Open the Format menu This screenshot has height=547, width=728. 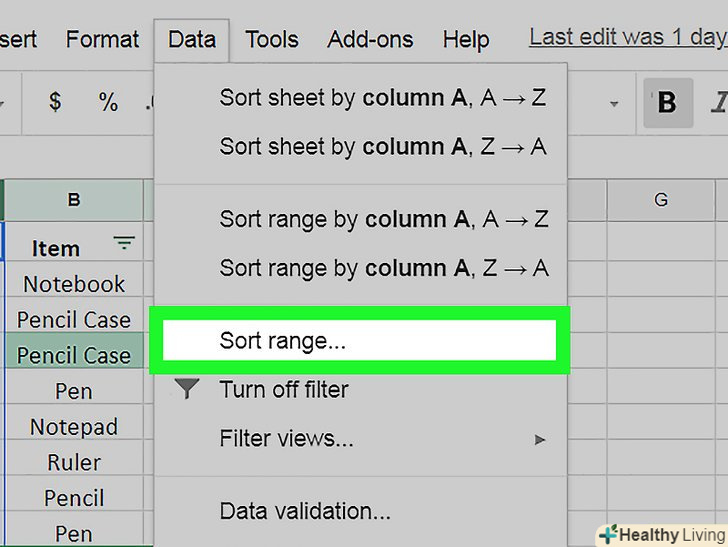(102, 40)
